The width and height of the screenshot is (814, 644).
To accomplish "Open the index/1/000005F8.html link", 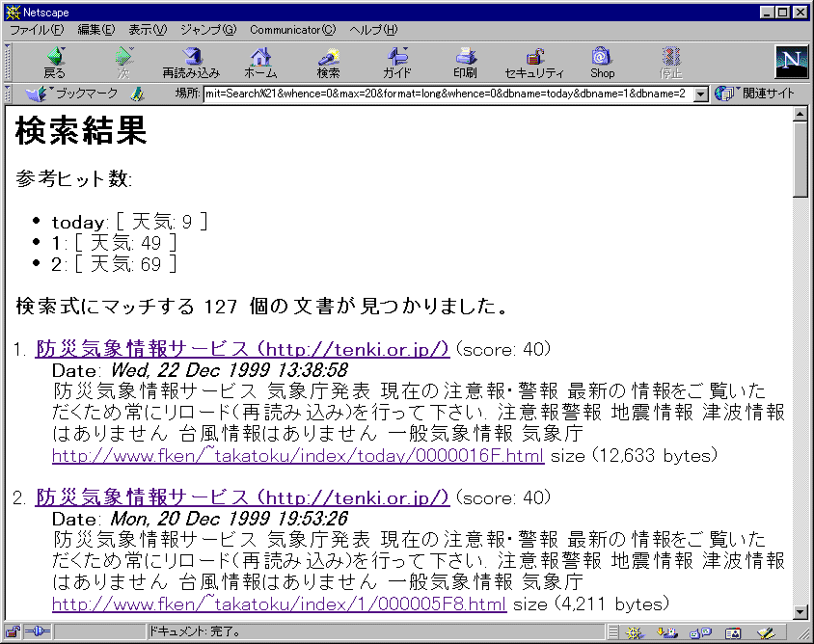I will [x=280, y=604].
